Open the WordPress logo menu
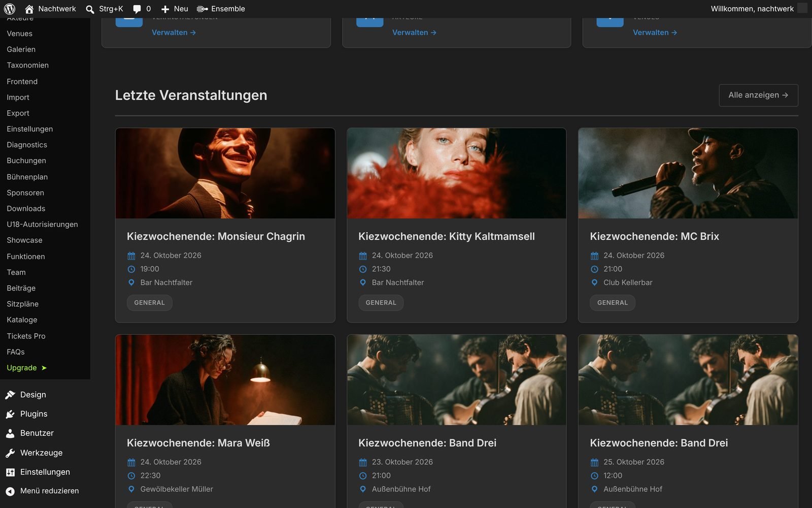The height and width of the screenshot is (508, 812). click(9, 9)
